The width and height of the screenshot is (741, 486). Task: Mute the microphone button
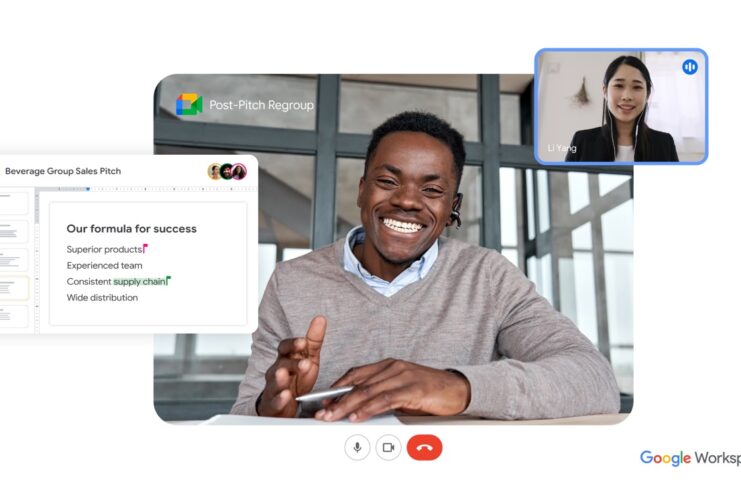pyautogui.click(x=357, y=447)
